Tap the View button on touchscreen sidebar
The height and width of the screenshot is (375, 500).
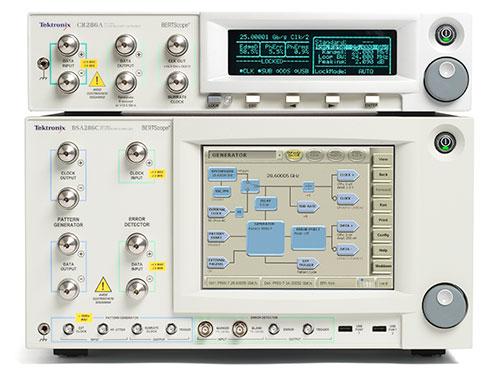click(x=383, y=160)
